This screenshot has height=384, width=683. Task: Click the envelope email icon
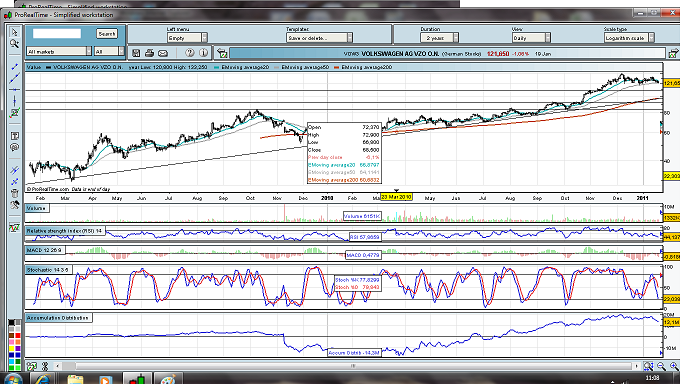pos(163,53)
